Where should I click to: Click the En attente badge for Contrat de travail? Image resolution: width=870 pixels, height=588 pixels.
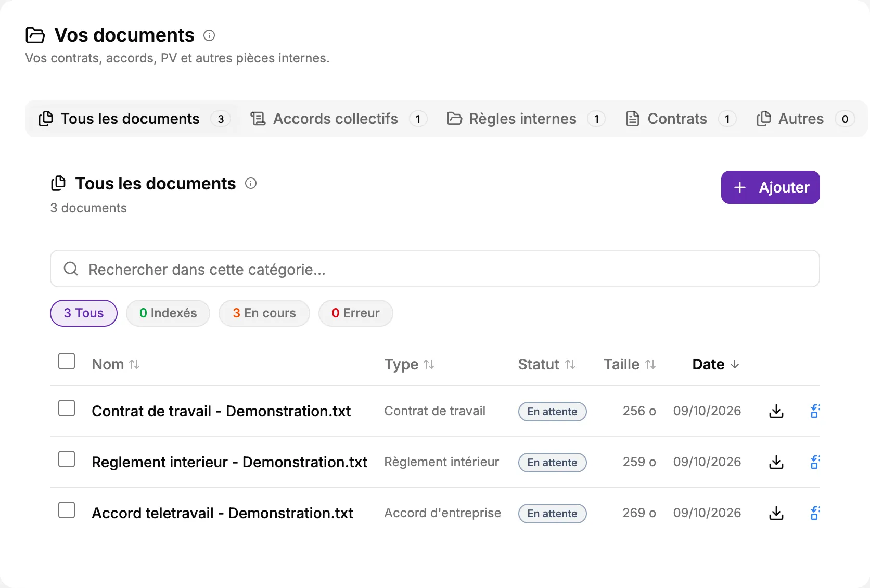(x=553, y=412)
